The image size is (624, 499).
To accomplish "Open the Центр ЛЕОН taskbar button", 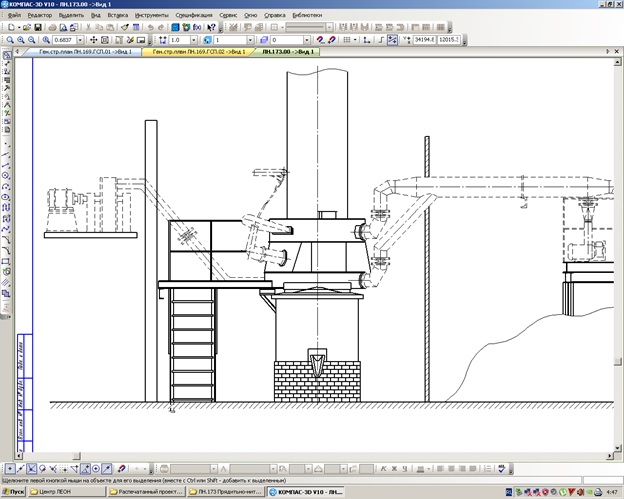I will coord(67,492).
